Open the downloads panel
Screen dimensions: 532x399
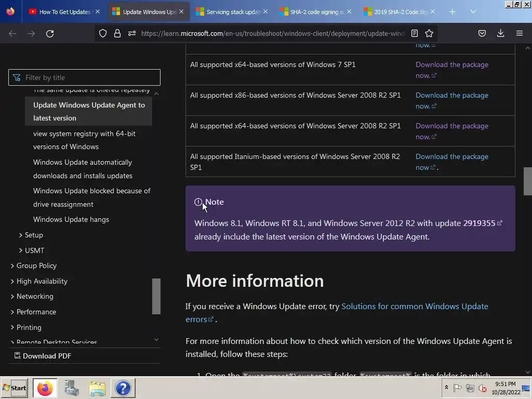(500, 33)
